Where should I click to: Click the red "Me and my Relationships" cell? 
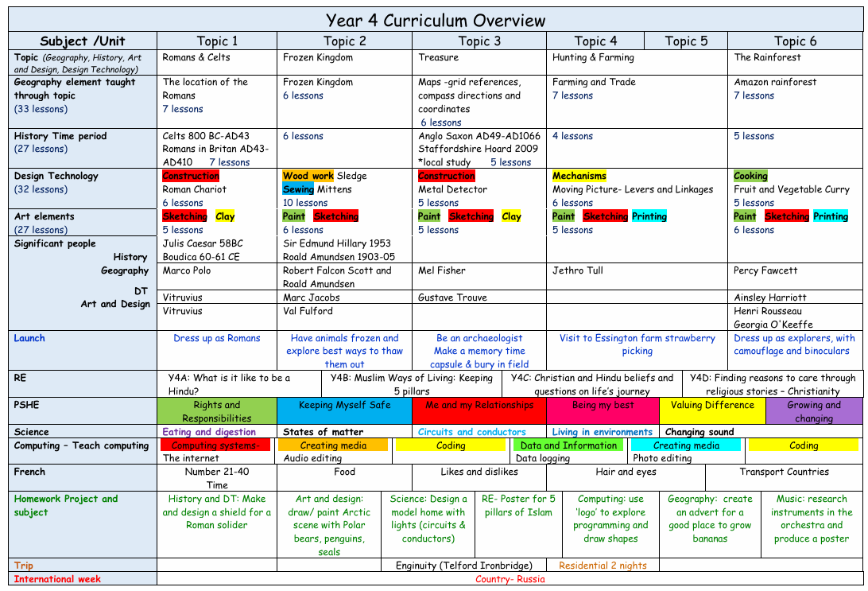click(479, 406)
